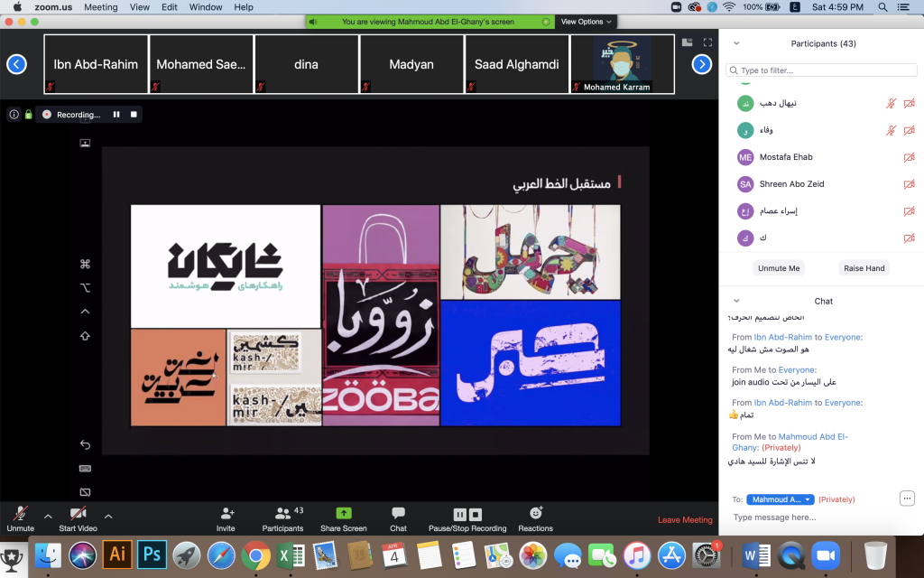Show previous participant thumbnails with left arrow
The height and width of the screenshot is (578, 924).
(16, 64)
